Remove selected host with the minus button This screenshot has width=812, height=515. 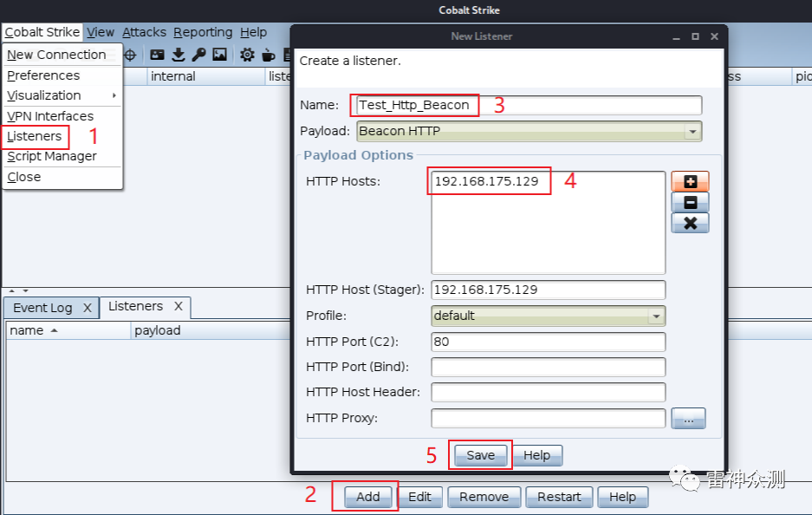690,202
